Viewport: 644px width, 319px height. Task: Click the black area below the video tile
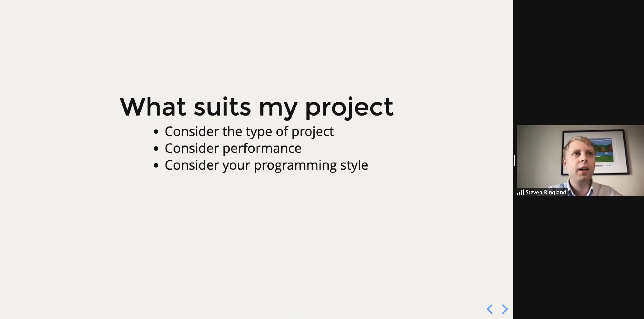click(x=579, y=257)
